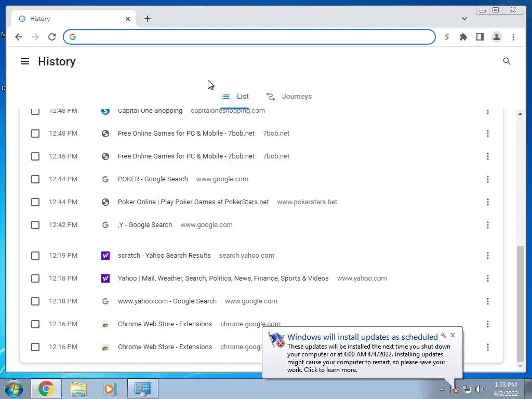Open the Yahoo Mail, Weather, Search link
532x399 pixels.
(223, 278)
